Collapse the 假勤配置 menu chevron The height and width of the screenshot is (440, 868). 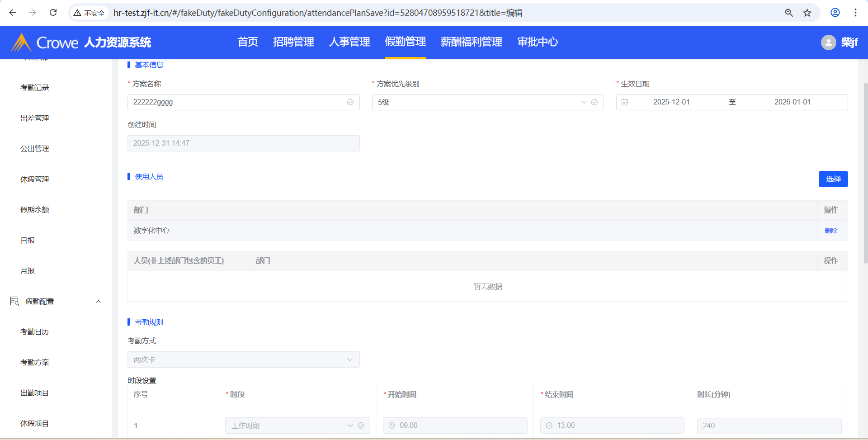[99, 302]
